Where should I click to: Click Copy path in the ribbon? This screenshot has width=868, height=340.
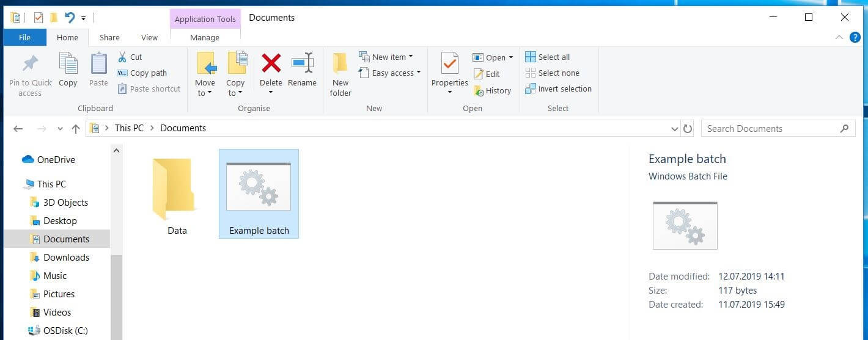coord(142,73)
